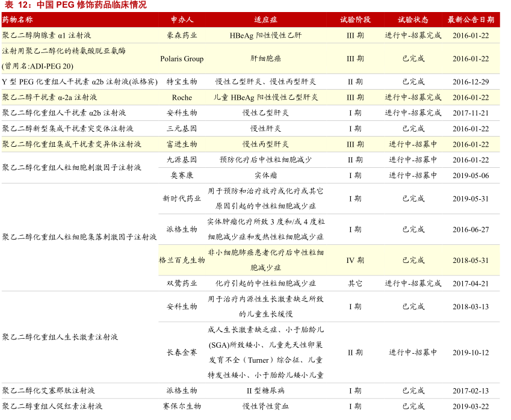Click drug name '聚乙二醇化重组人干扰素 α2b 注射液'
The width and height of the screenshot is (511, 420).
[x=64, y=113]
